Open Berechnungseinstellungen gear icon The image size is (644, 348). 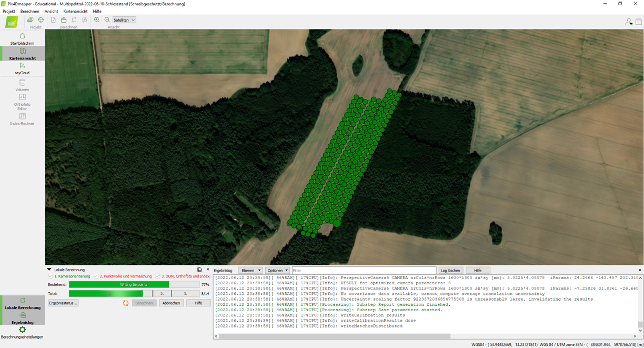pos(22,331)
